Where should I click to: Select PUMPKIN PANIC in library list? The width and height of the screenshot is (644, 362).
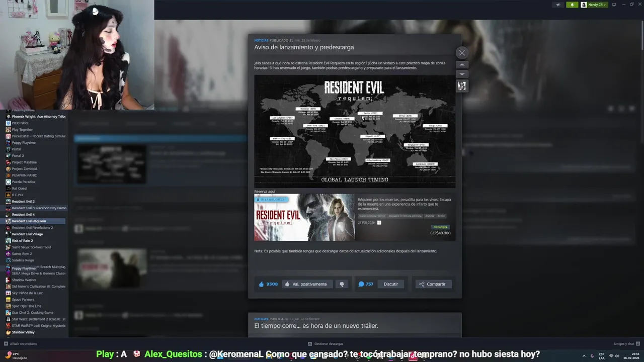pyautogui.click(x=35, y=175)
